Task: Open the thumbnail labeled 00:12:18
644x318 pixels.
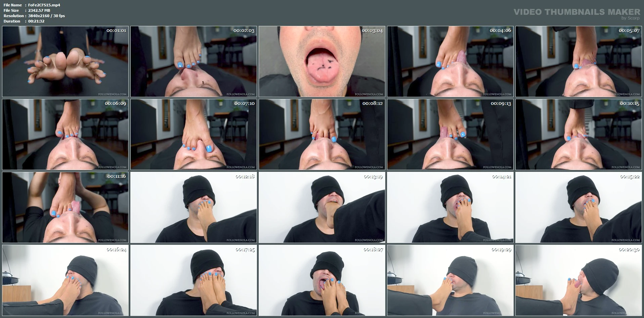Action: [194, 207]
